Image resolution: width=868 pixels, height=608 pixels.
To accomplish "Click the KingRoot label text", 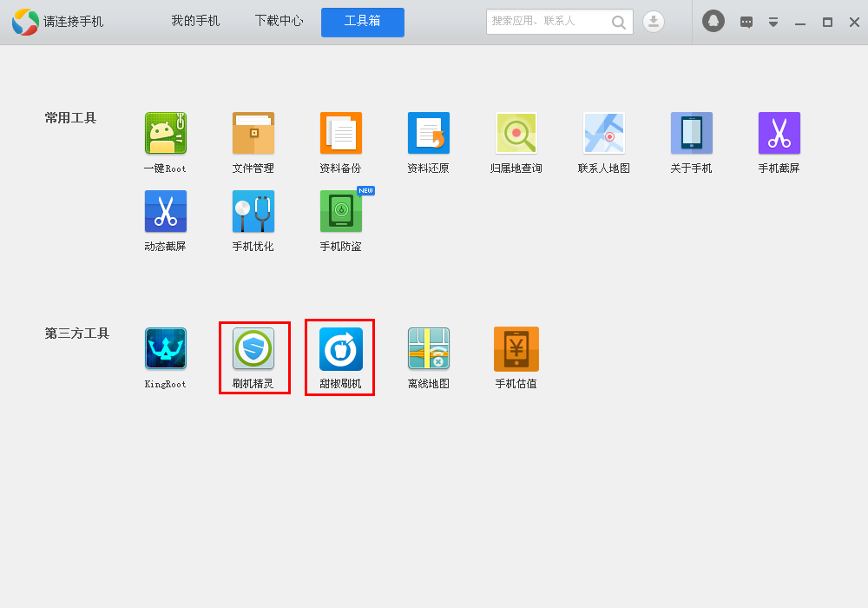I will 166,384.
